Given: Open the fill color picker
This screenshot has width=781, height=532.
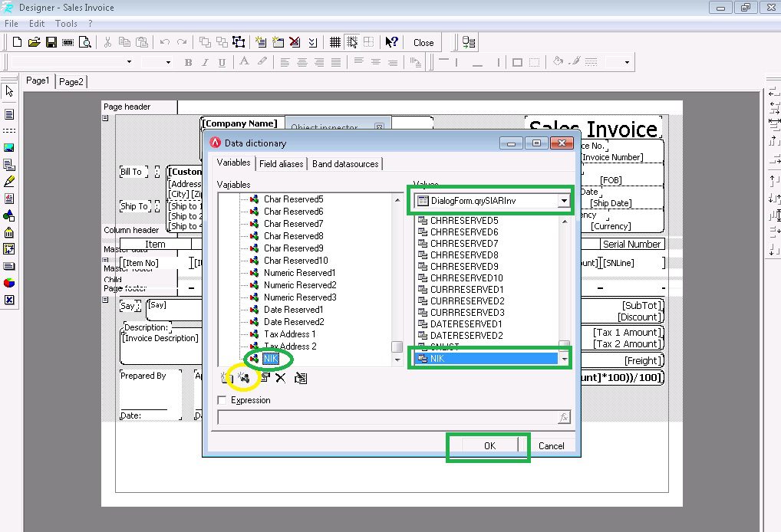Looking at the screenshot, I should point(559,61).
